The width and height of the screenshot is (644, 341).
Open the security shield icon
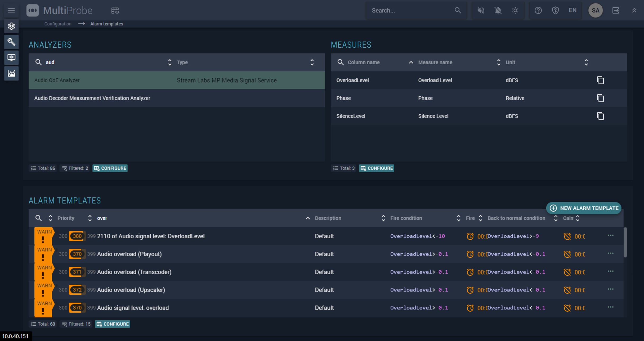555,10
